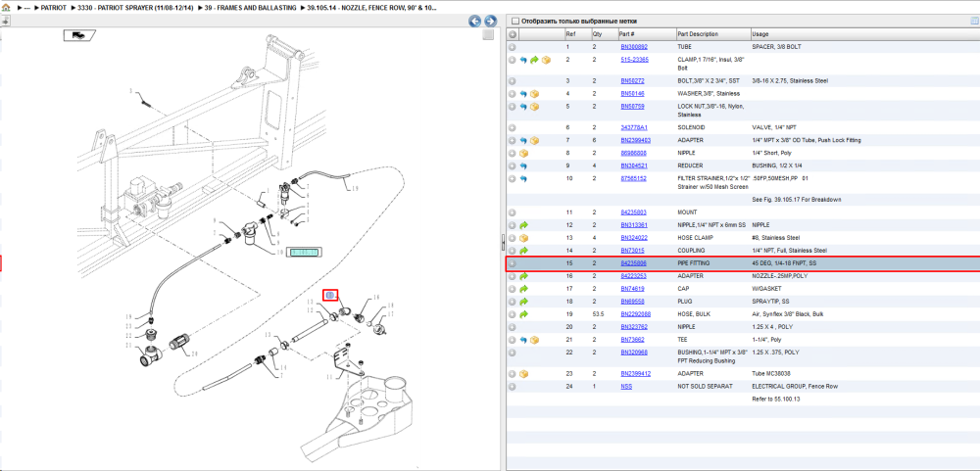The image size is (980, 471).
Task: Click the box icon on HOSE CLAMP row
Action: [x=523, y=238]
